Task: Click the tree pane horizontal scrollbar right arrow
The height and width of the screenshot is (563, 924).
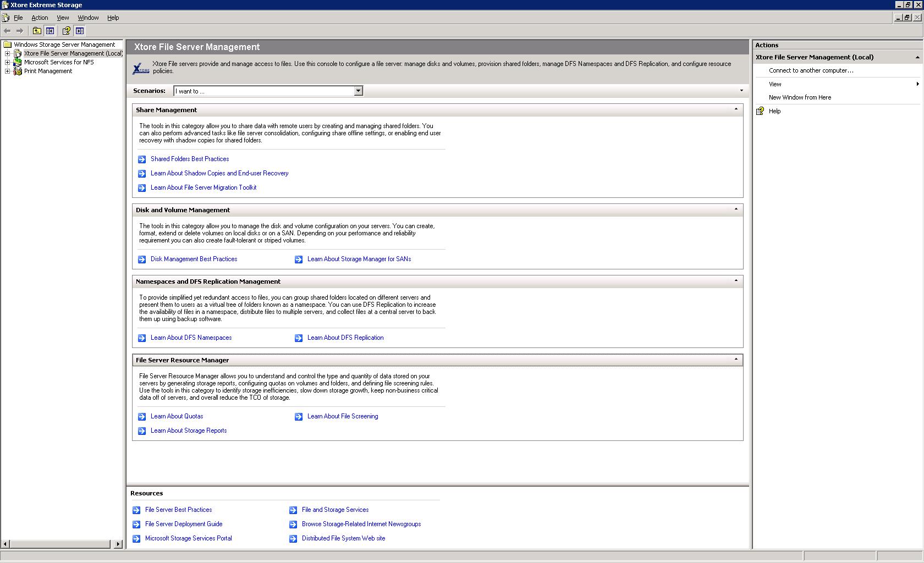Action: tap(118, 544)
